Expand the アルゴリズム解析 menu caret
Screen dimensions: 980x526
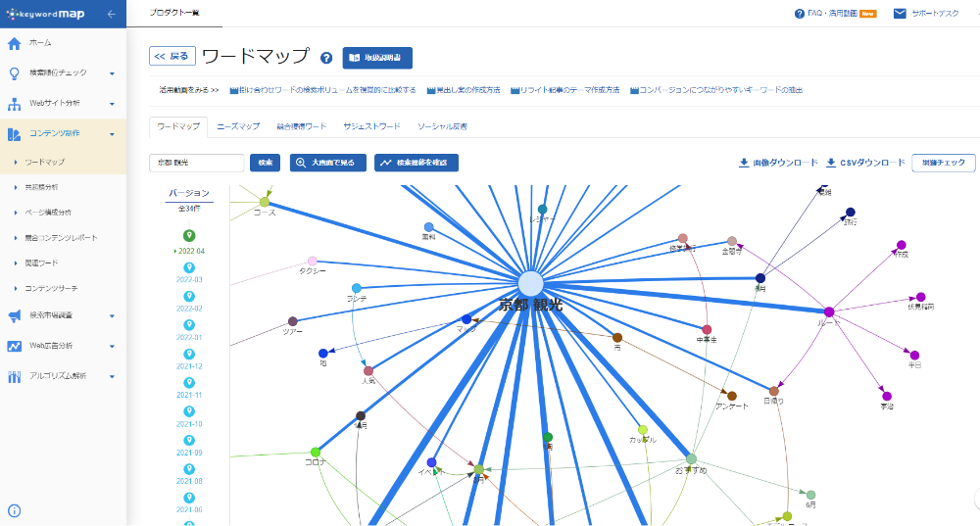[112, 377]
